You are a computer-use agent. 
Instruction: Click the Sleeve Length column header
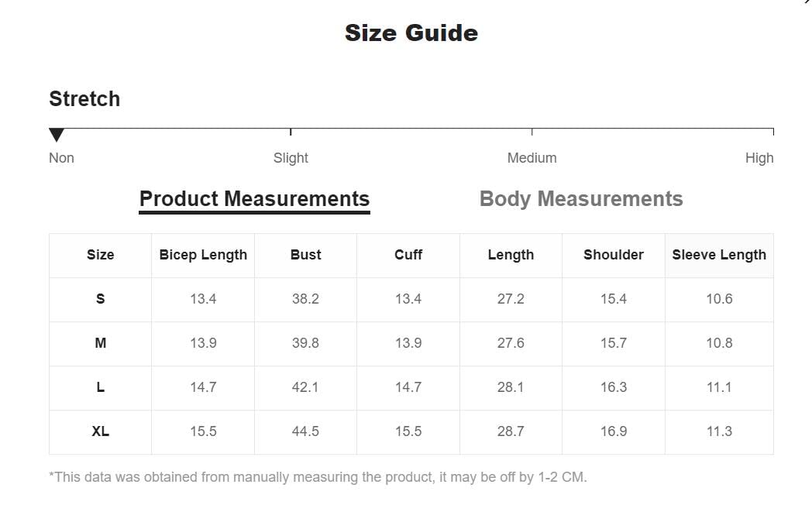click(719, 255)
